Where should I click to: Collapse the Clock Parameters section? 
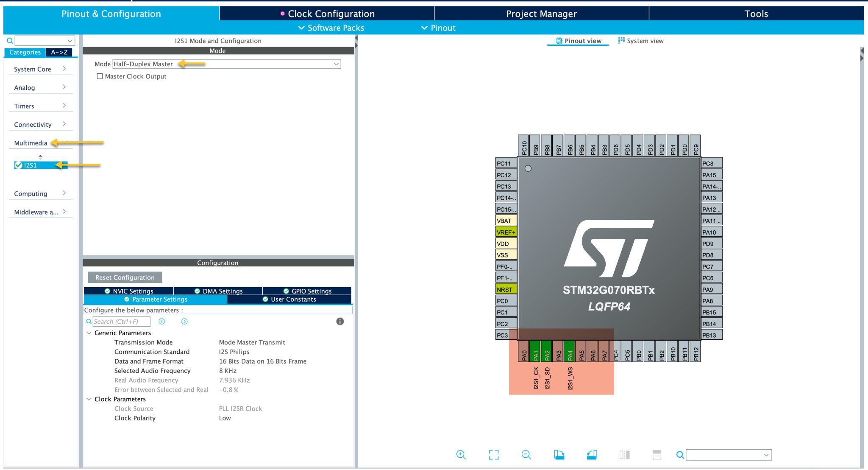(x=89, y=399)
